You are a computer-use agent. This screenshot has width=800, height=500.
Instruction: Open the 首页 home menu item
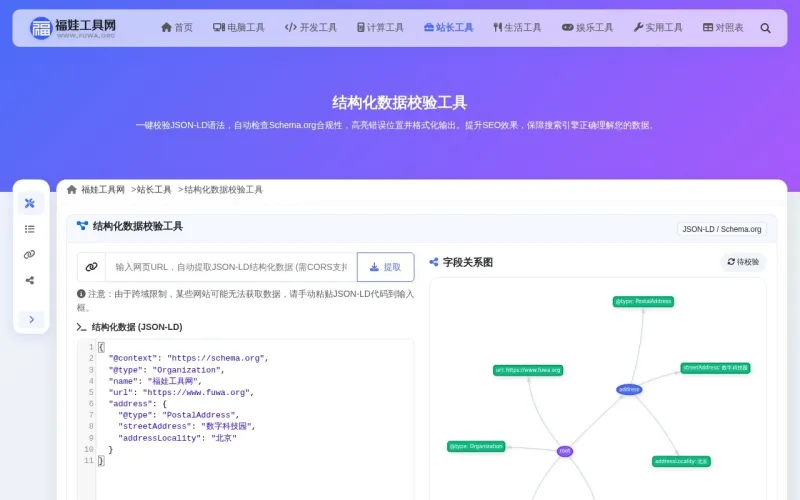point(177,28)
